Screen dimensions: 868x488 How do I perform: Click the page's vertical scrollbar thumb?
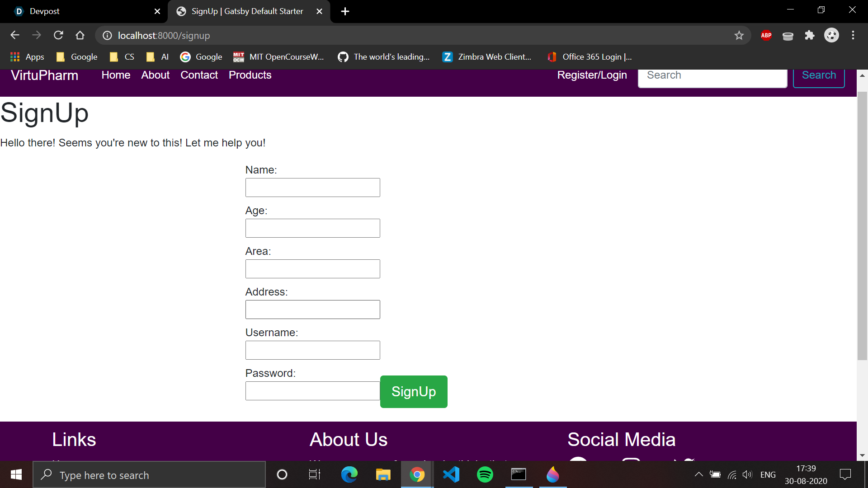(862, 226)
